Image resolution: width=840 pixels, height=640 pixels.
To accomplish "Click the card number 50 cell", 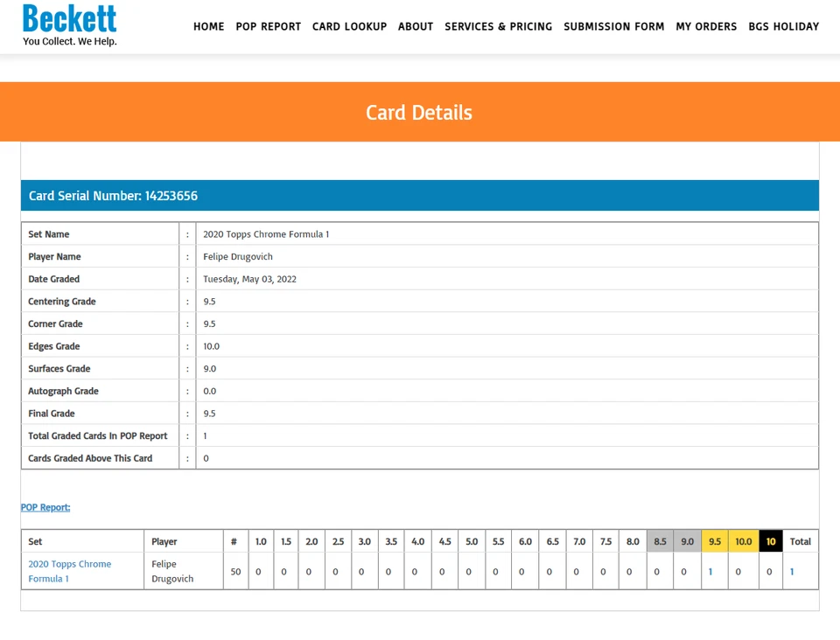I will (x=235, y=572).
